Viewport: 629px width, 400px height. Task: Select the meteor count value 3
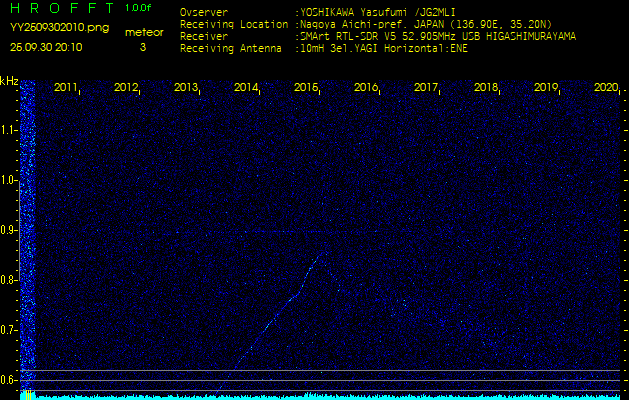(x=143, y=47)
